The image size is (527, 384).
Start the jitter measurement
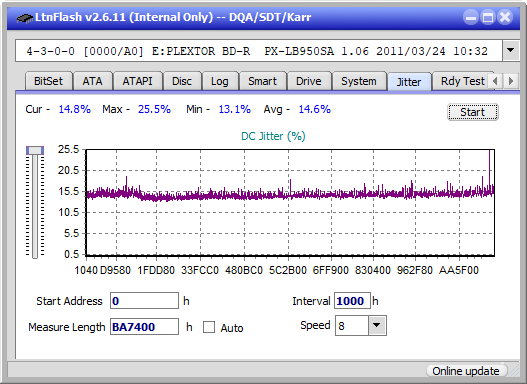(x=473, y=112)
